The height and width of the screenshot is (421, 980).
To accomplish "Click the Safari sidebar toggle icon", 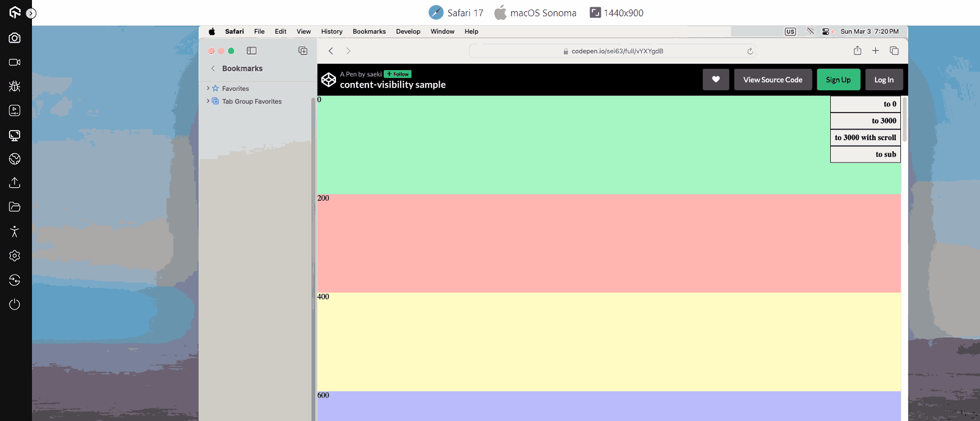I will point(251,51).
